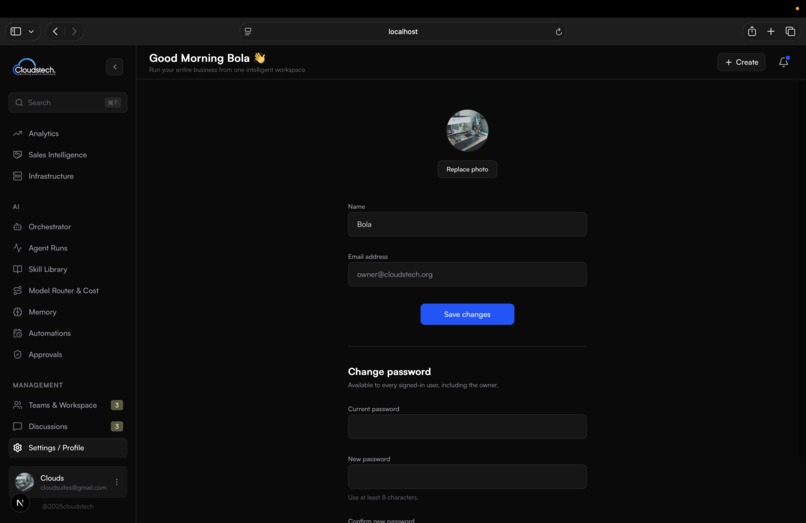Click the Change password heading
Viewport: 806px width, 523px height.
[x=389, y=371]
